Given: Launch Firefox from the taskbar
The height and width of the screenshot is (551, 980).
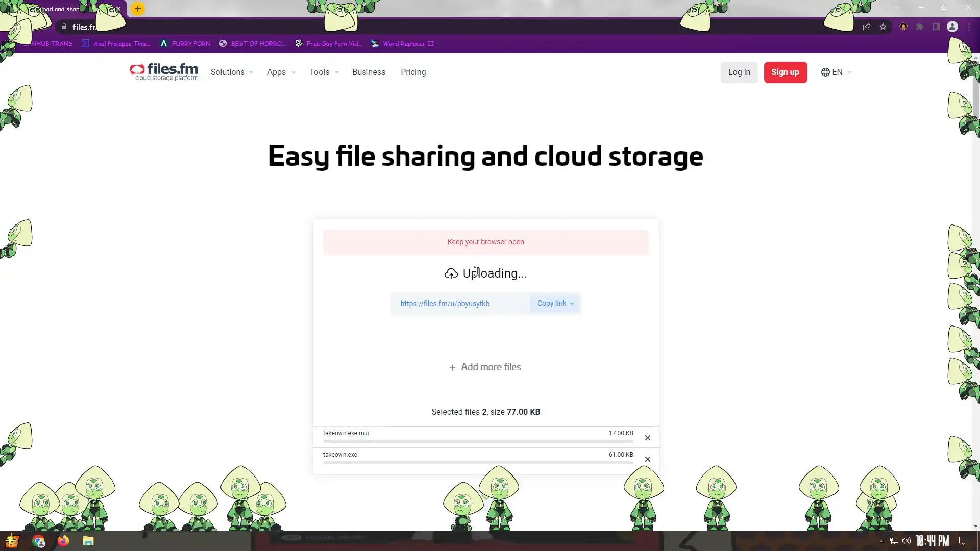Looking at the screenshot, I should click(63, 541).
